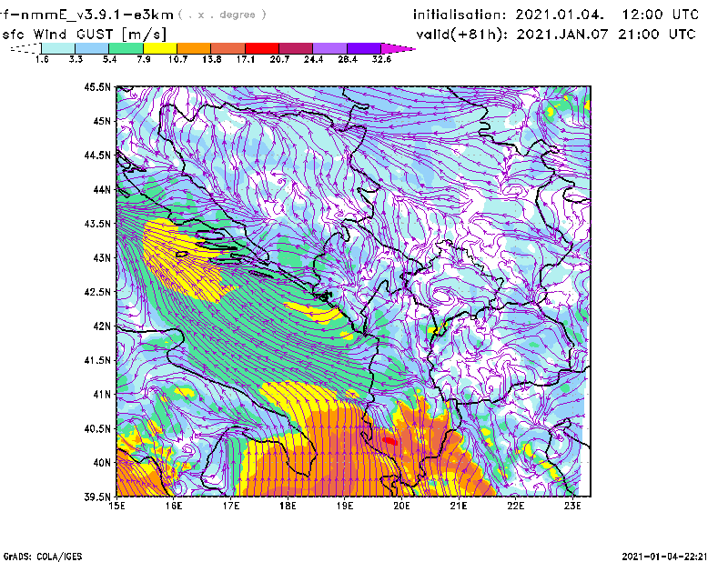
Task: Click the 45N latitude label
Action: pyautogui.click(x=102, y=121)
